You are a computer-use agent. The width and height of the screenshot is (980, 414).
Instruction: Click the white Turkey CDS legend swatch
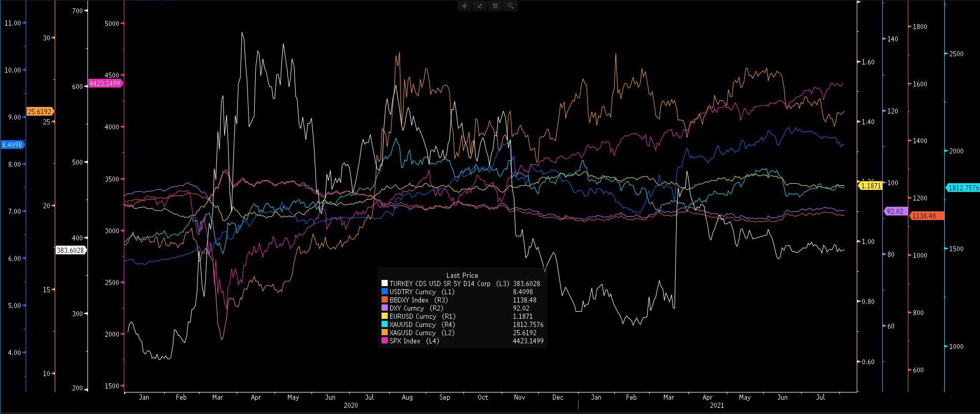(x=385, y=284)
